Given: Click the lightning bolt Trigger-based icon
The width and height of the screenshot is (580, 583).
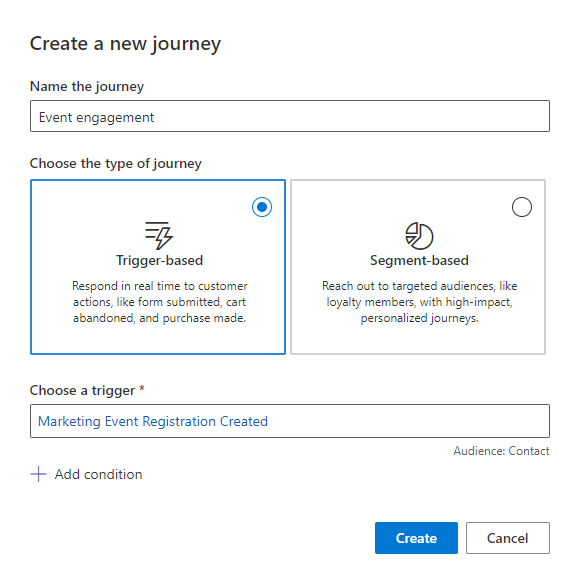Looking at the screenshot, I should point(159,236).
